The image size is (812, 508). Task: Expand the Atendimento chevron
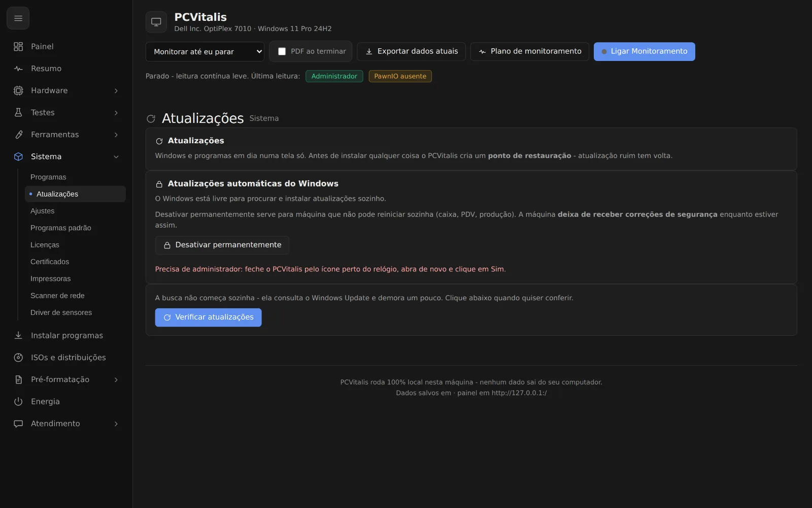point(116,424)
